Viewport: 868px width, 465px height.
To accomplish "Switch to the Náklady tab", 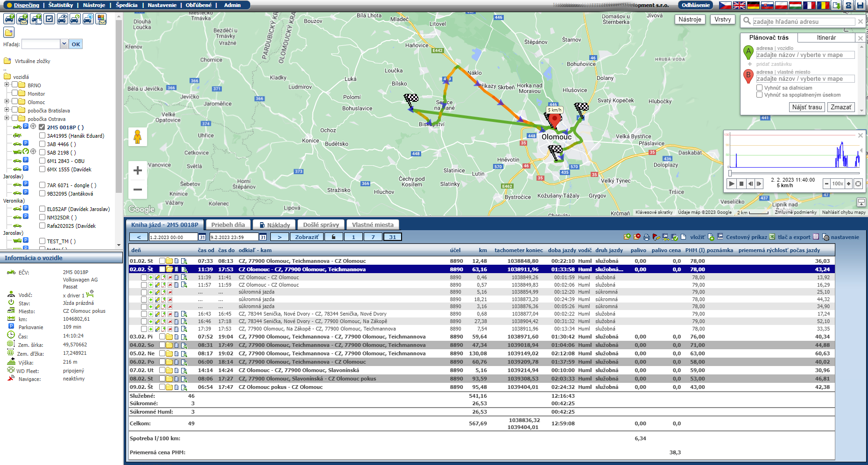I will point(275,225).
